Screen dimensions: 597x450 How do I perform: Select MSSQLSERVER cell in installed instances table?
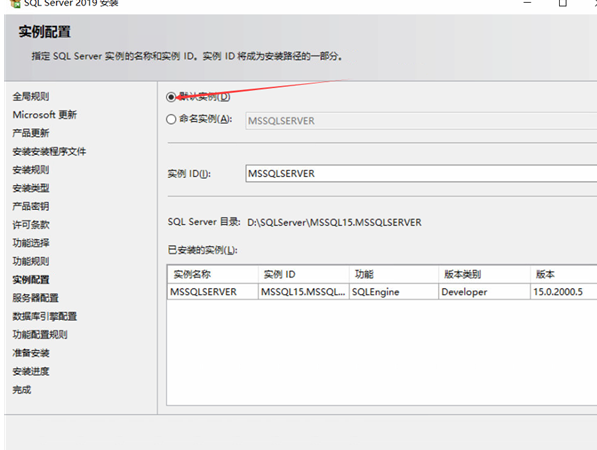[212, 292]
